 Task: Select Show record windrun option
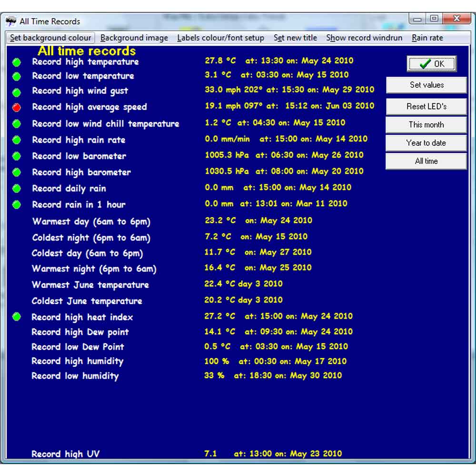point(364,38)
